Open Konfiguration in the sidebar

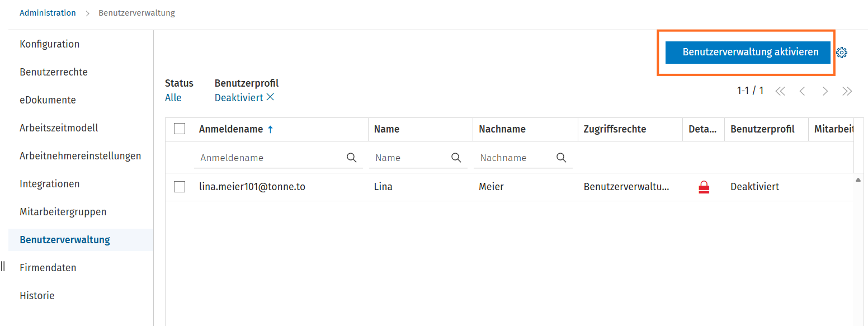(49, 44)
